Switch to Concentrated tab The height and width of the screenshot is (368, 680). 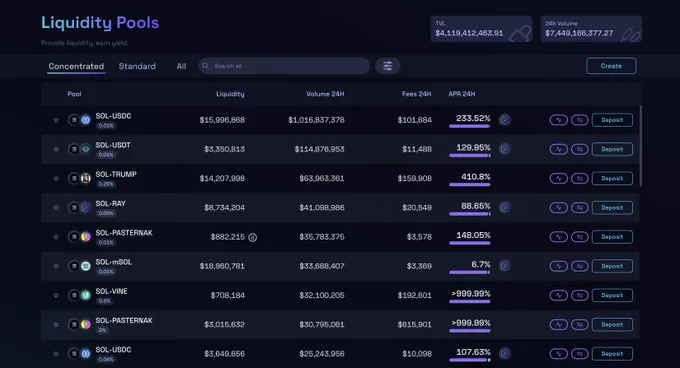(x=76, y=66)
